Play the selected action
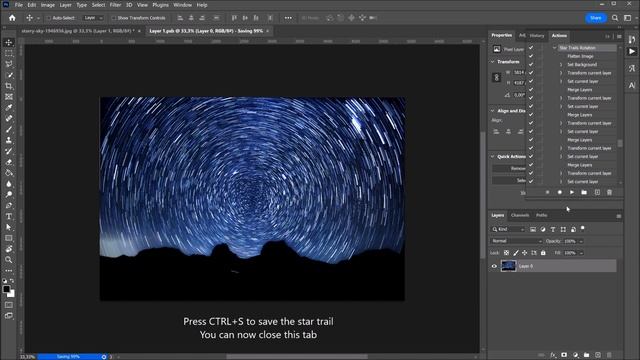Viewport: 640px width, 360px height. [572, 192]
